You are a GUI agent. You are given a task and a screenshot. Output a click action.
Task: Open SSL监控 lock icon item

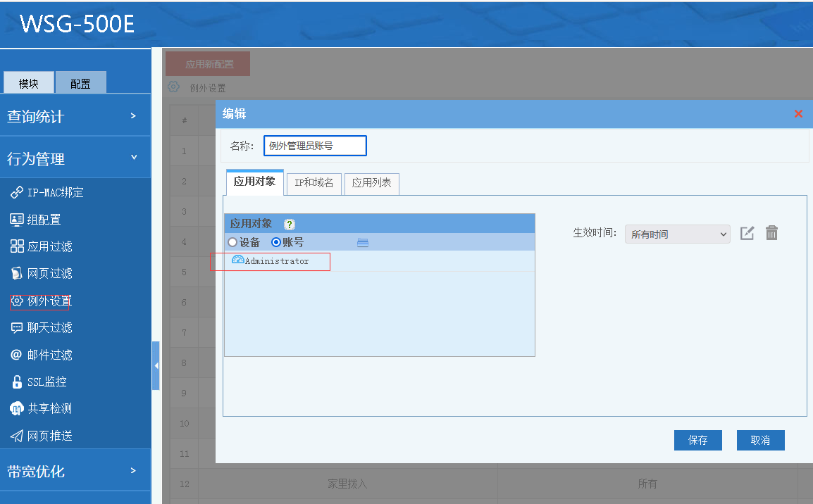[17, 382]
